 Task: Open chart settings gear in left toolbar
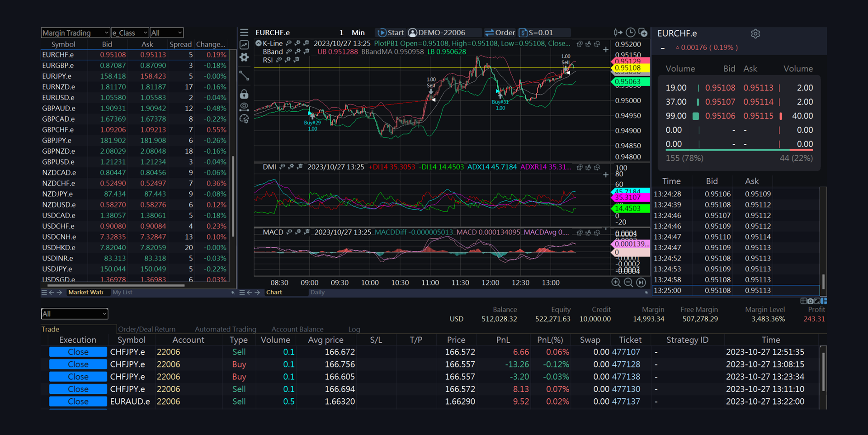coord(244,57)
